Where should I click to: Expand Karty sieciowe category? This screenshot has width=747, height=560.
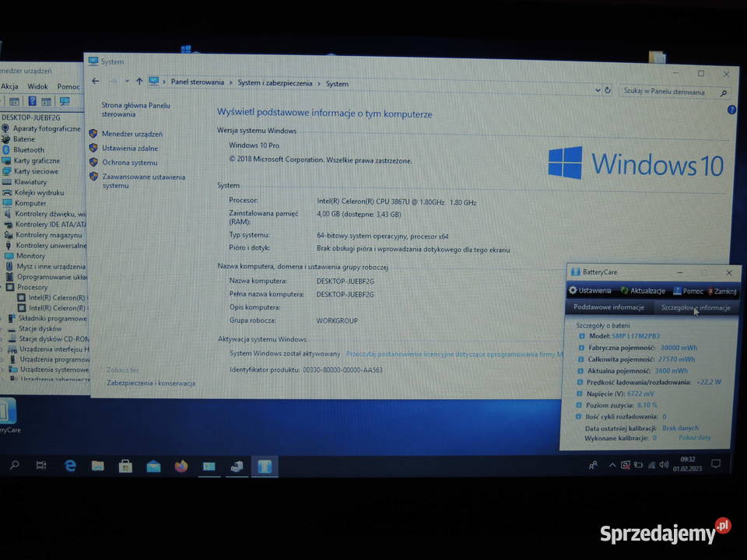37,171
